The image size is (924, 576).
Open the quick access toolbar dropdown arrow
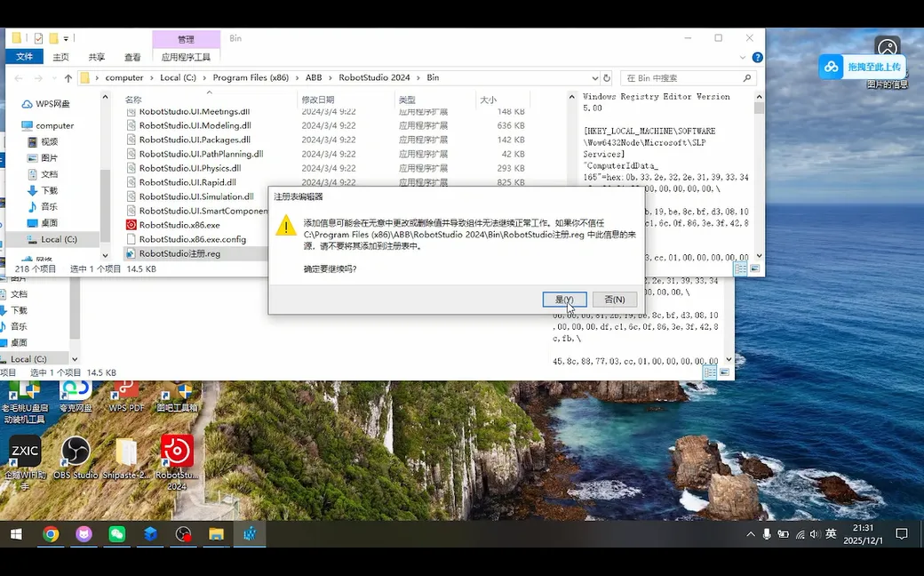coord(66,38)
